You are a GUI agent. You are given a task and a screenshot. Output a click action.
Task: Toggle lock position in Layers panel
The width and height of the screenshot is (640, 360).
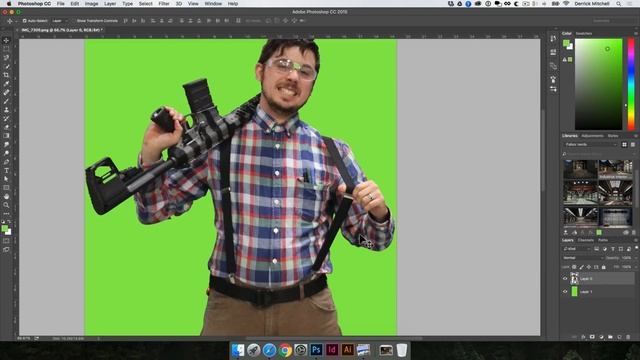pyautogui.click(x=589, y=267)
